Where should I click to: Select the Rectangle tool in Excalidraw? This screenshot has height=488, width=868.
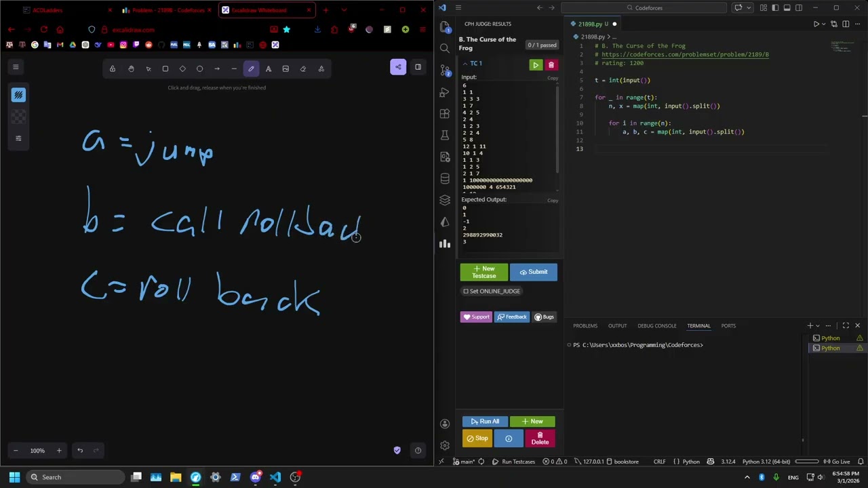165,68
